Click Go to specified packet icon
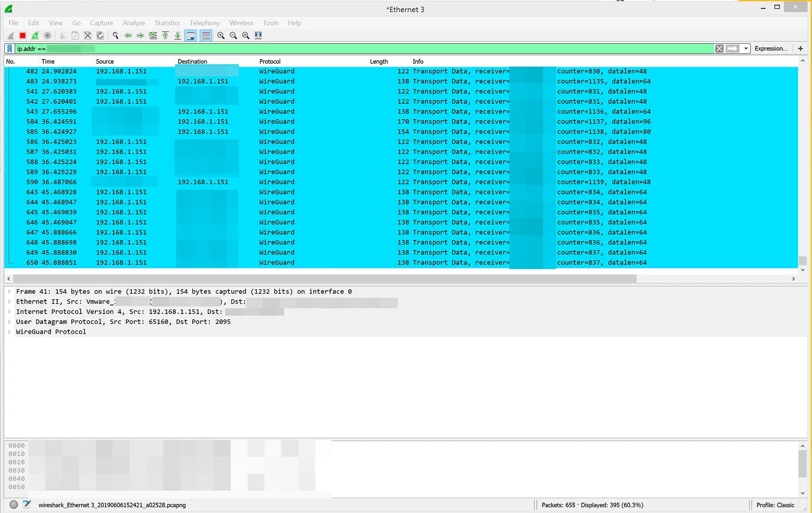 point(153,36)
